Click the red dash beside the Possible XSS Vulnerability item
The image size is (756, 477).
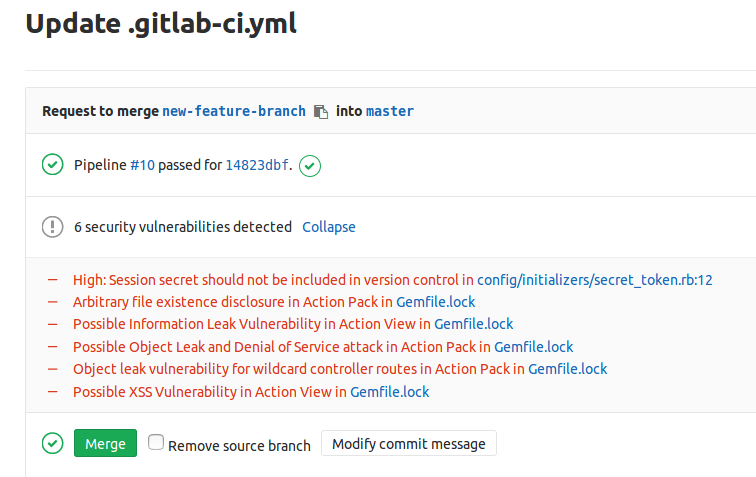(53, 392)
